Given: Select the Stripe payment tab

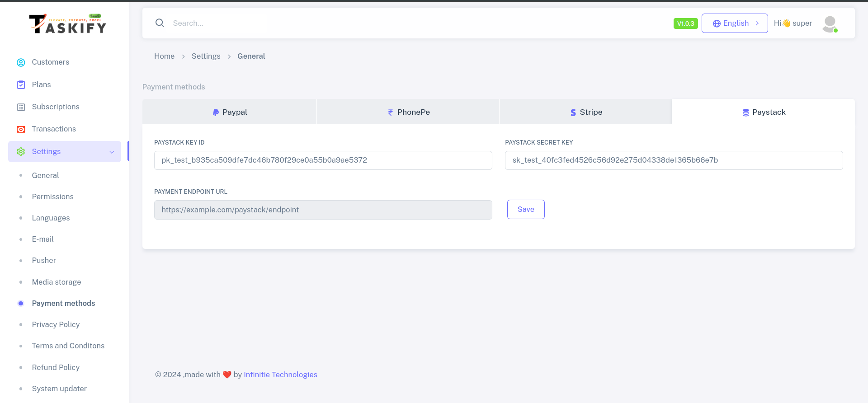Looking at the screenshot, I should [x=585, y=112].
